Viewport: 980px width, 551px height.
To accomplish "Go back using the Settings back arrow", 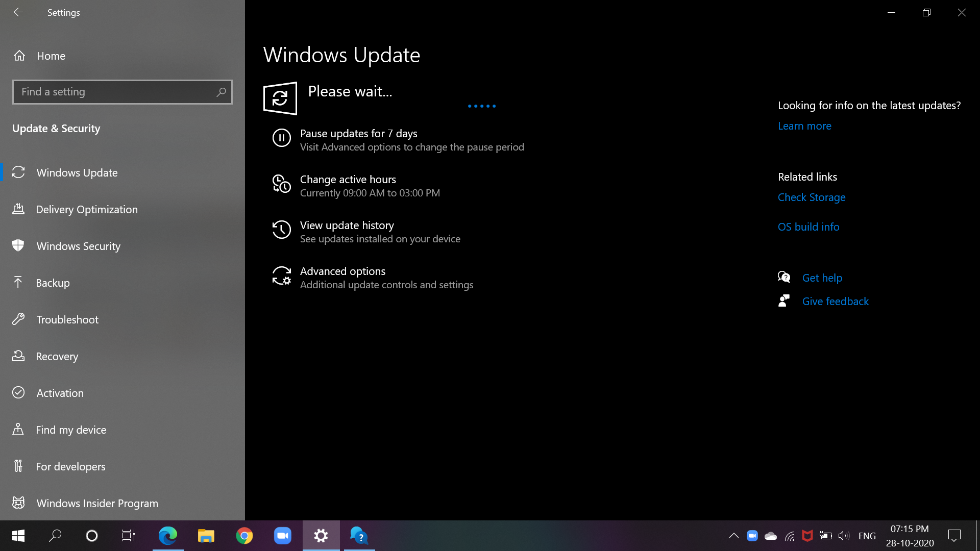I will point(18,12).
